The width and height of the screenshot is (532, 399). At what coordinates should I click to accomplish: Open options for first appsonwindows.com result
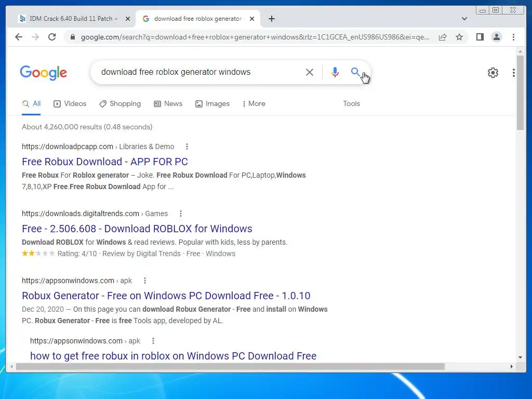coord(145,281)
